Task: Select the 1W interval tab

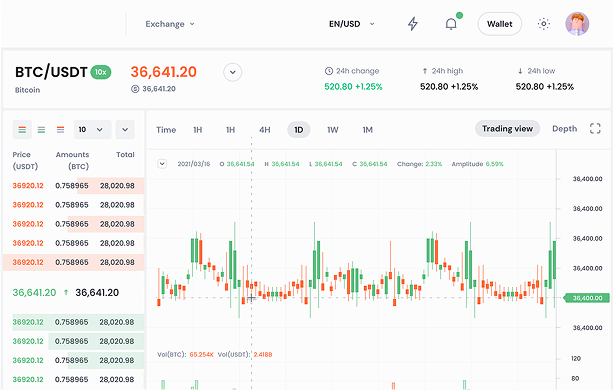Action: [333, 130]
